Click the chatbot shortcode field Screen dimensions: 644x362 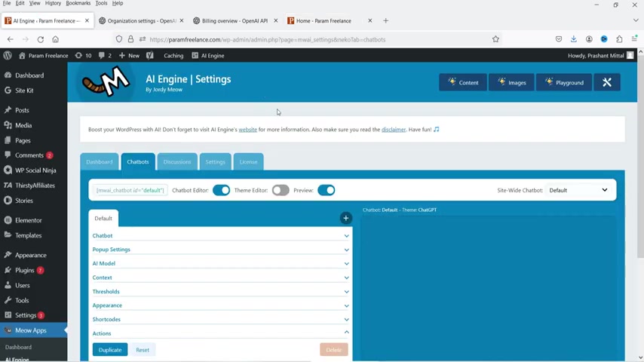130,190
